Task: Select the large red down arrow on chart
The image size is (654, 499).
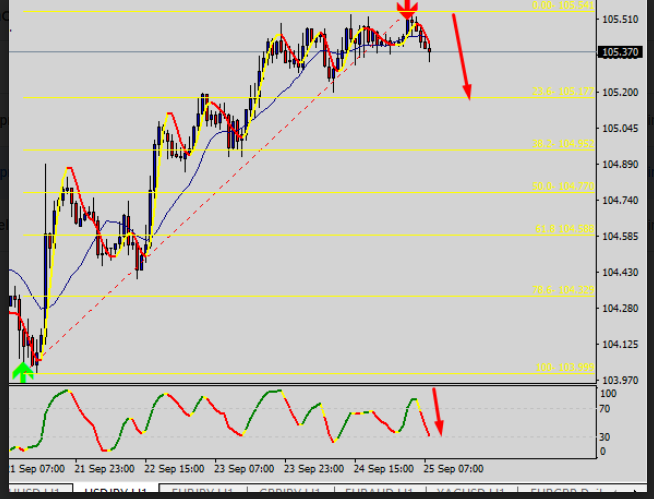Action: pyautogui.click(x=461, y=57)
